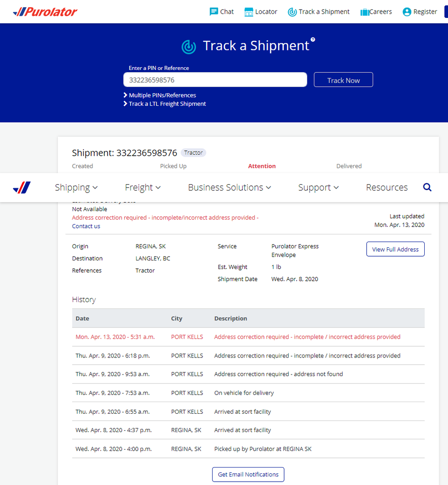The width and height of the screenshot is (448, 485).
Task: Click the Careers briefcase icon
Action: tap(365, 12)
